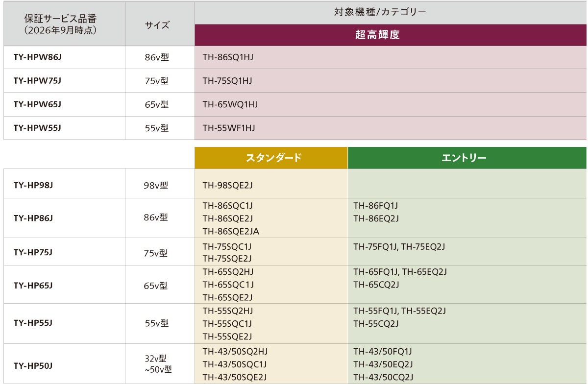This screenshot has height=385, width=588.
Task: Click model TH-65CQ2J
Action: pos(376,285)
